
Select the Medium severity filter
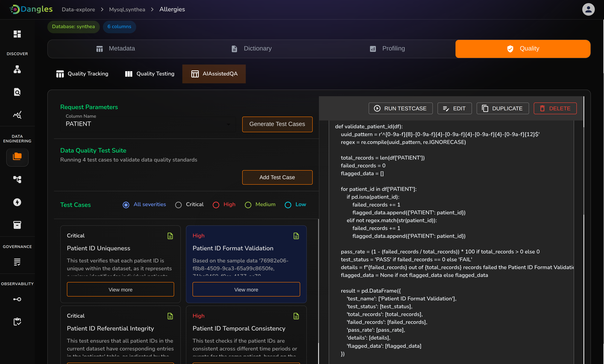tap(248, 205)
